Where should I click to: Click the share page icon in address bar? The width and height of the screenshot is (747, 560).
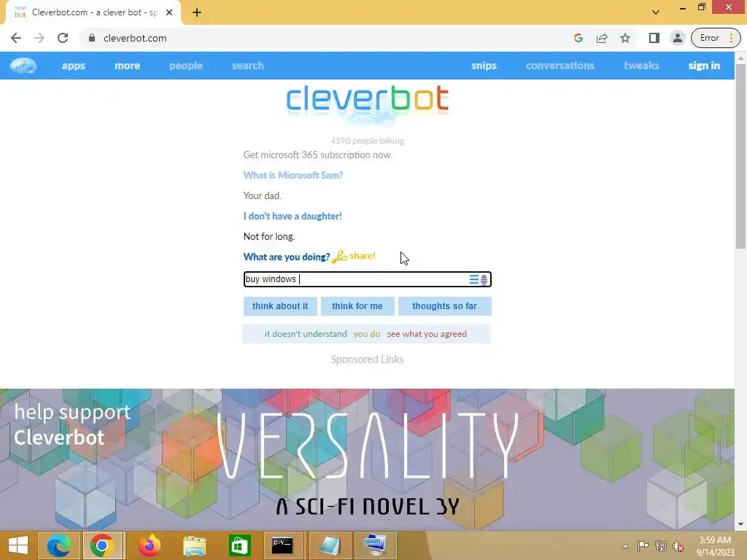point(602,38)
